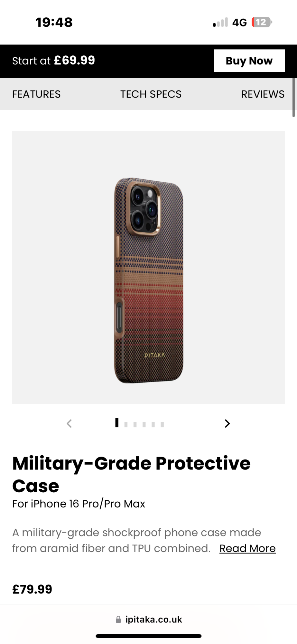
Task: Advance to next image with right chevron
Action: pyautogui.click(x=227, y=423)
